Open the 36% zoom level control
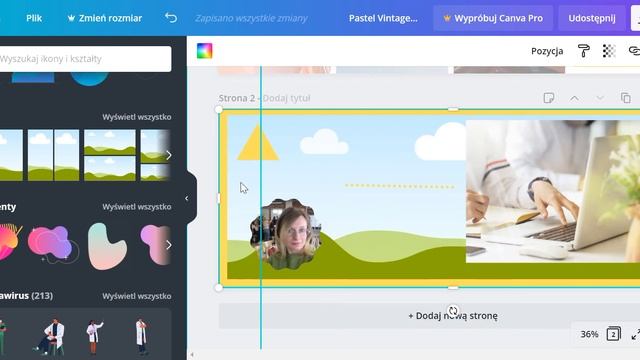Image resolution: width=640 pixels, height=360 pixels. point(589,334)
